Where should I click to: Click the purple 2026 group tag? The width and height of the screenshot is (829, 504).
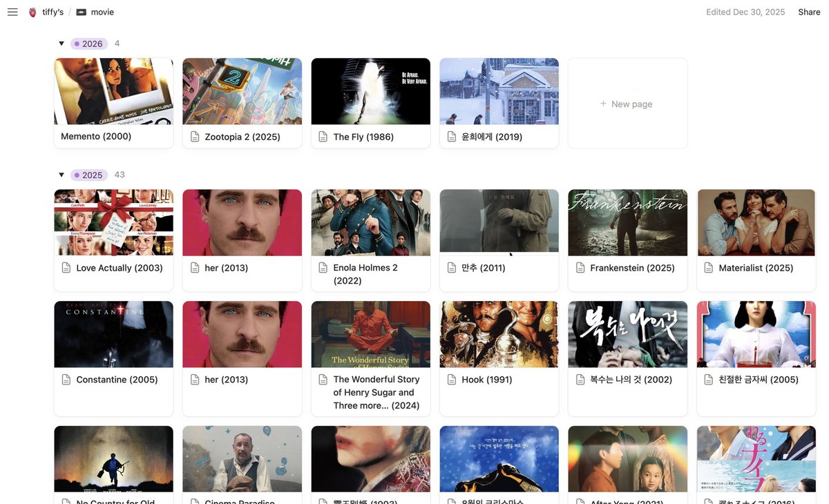[88, 43]
